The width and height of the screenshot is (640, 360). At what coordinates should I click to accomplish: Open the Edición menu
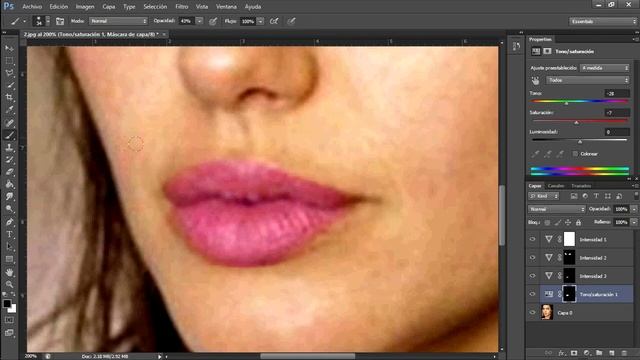(59, 7)
